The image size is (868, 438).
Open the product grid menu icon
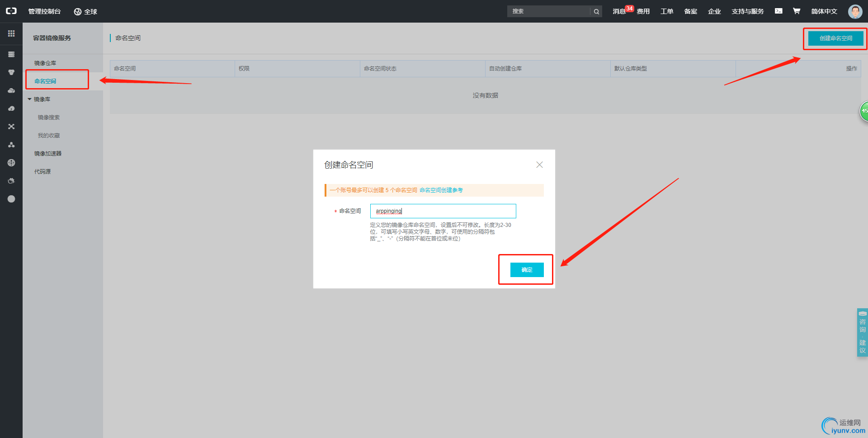11,33
